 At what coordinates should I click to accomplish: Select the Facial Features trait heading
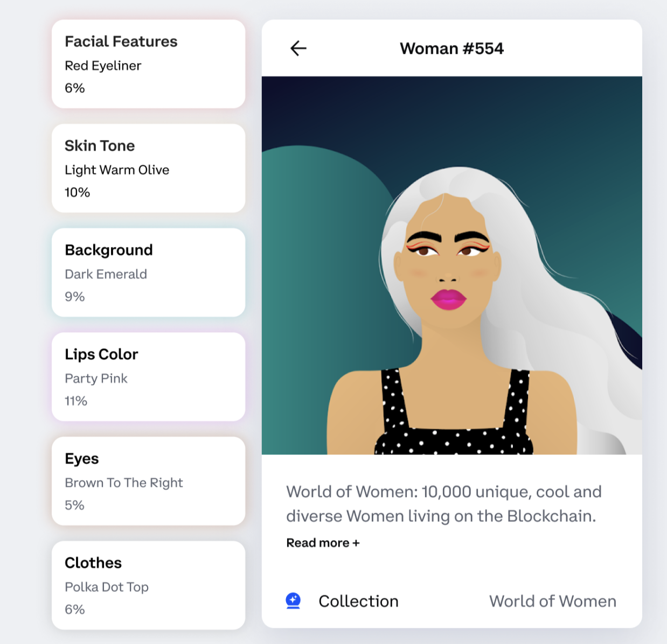[121, 41]
